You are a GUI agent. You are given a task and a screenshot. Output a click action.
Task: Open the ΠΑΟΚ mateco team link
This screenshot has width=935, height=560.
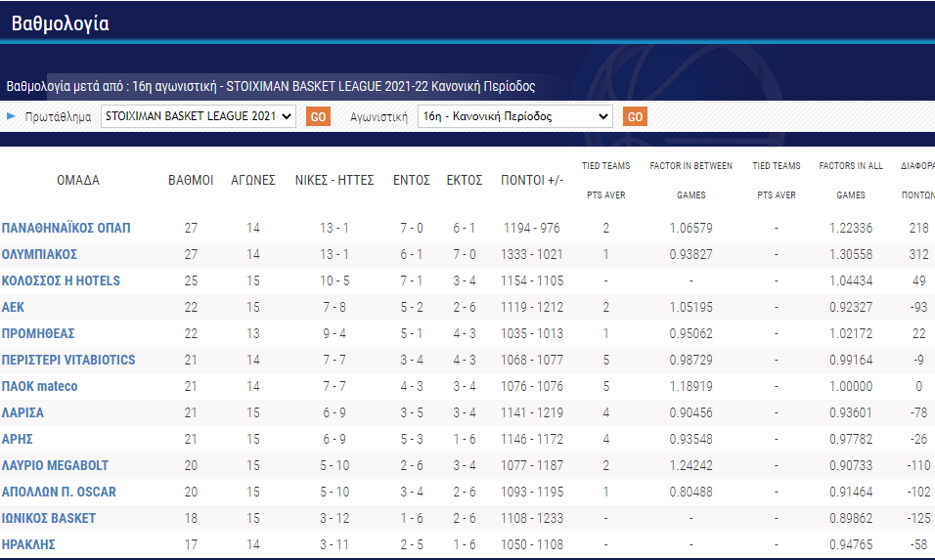pos(39,386)
